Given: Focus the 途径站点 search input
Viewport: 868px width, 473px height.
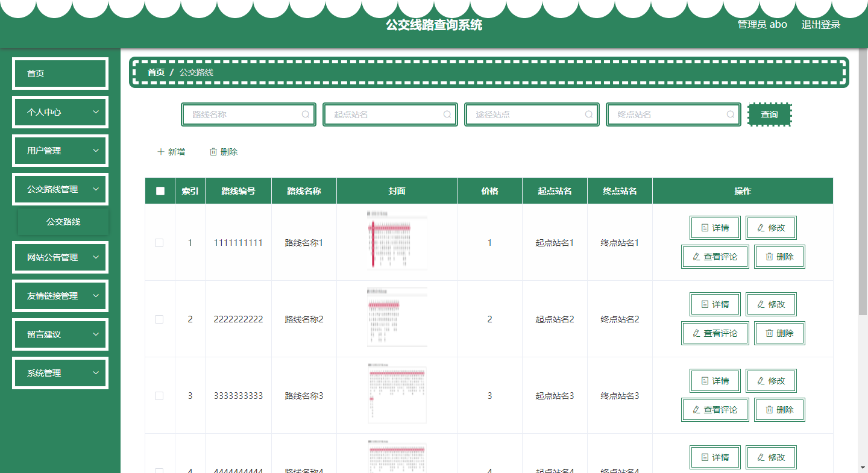Looking at the screenshot, I should (x=532, y=114).
